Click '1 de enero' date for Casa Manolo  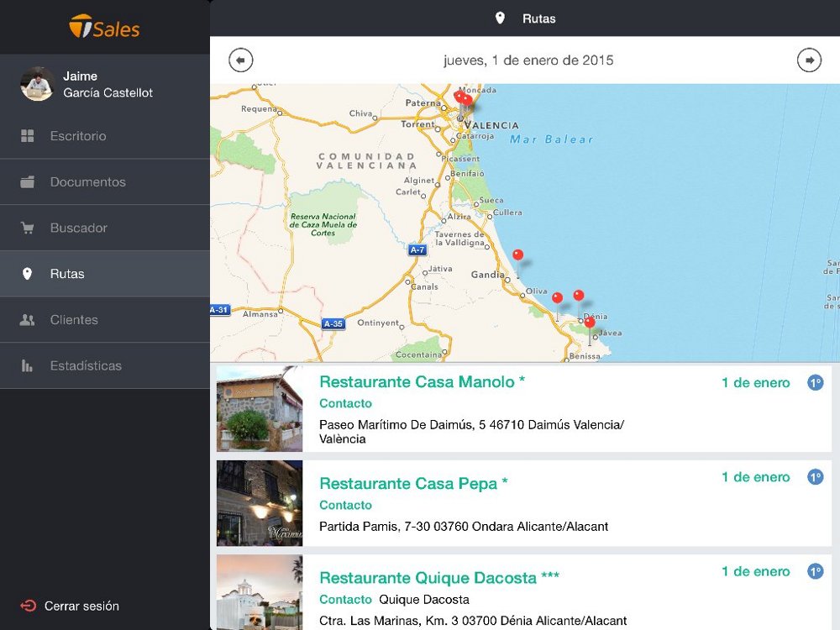coord(756,382)
